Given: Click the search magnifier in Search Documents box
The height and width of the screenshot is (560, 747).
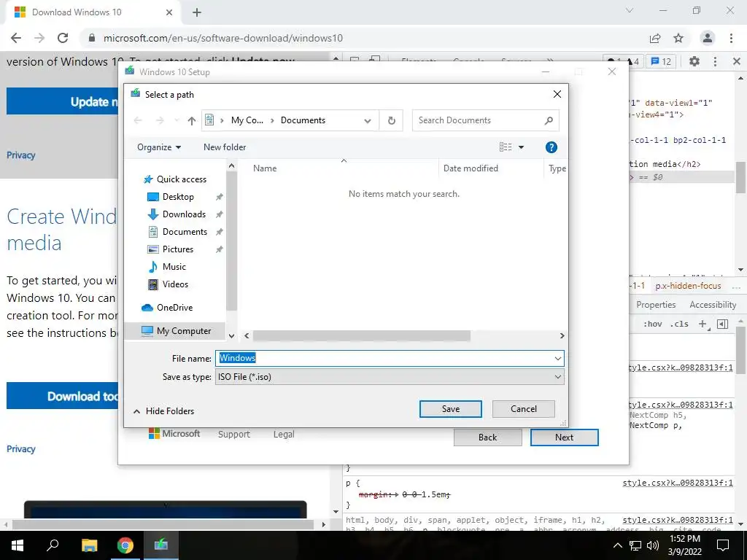Looking at the screenshot, I should pyautogui.click(x=549, y=120).
